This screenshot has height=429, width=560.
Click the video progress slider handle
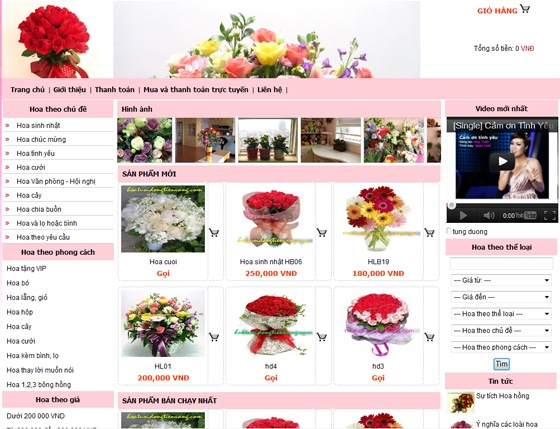[452, 205]
